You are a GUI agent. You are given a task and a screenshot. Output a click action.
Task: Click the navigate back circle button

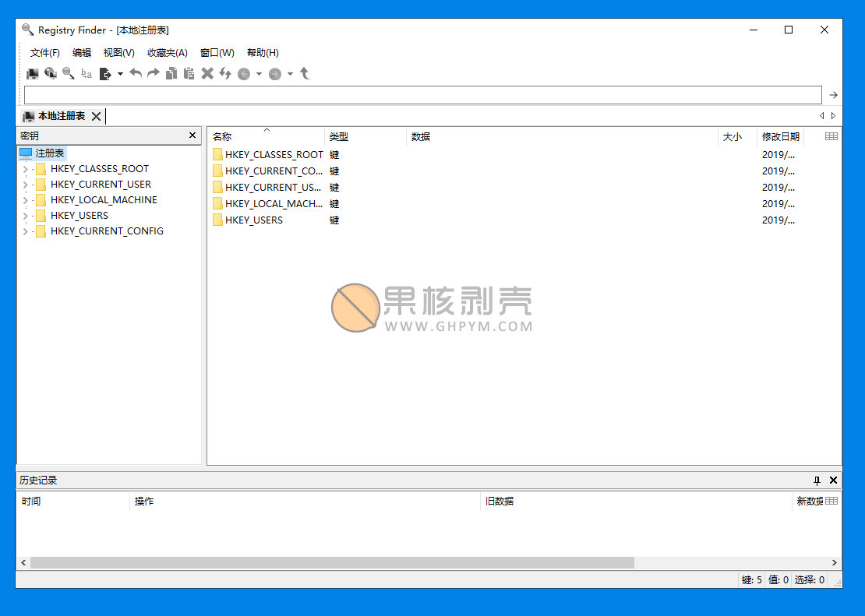244,74
